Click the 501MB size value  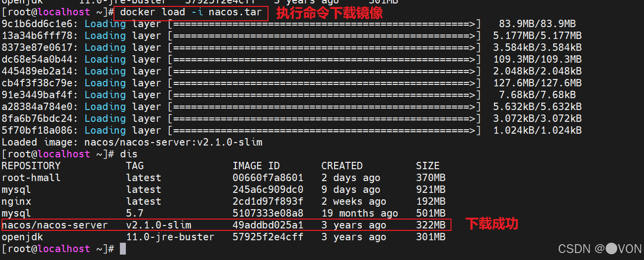431,213
